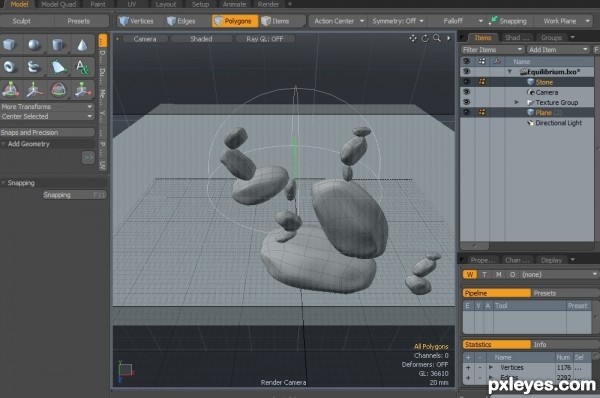Toggle visibility of Plane item

(x=466, y=113)
